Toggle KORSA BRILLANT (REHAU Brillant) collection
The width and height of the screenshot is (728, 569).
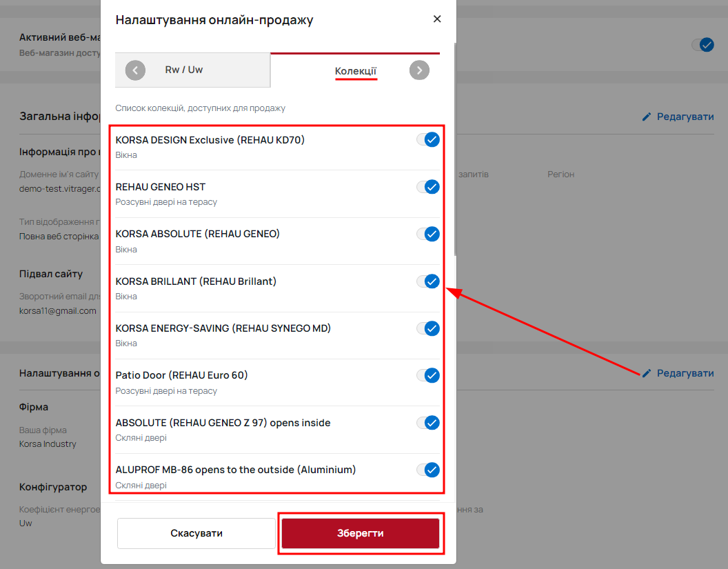428,281
